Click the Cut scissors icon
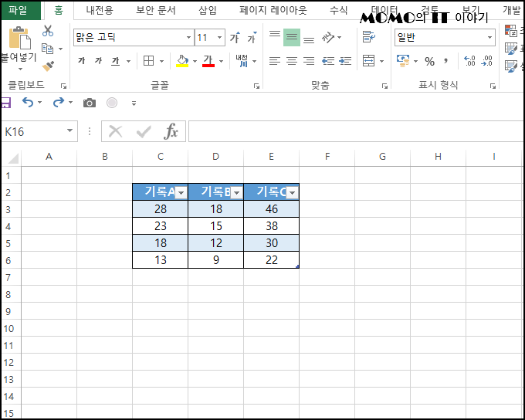 tap(48, 31)
